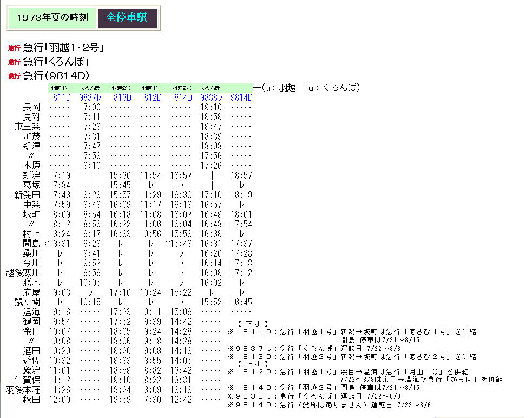The height and width of the screenshot is (418, 532).
Task: Click the *15:48 time in 間島 row
Action: 179,244
